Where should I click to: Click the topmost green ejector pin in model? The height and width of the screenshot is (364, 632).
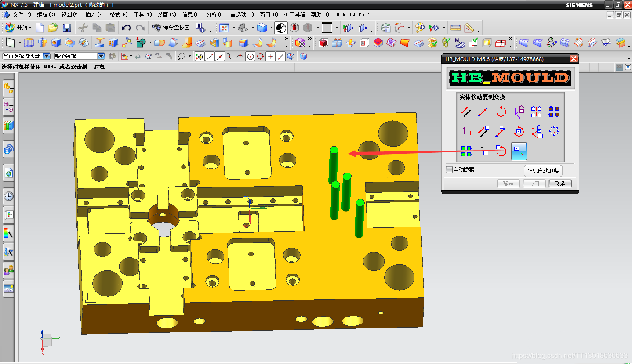[x=334, y=165]
